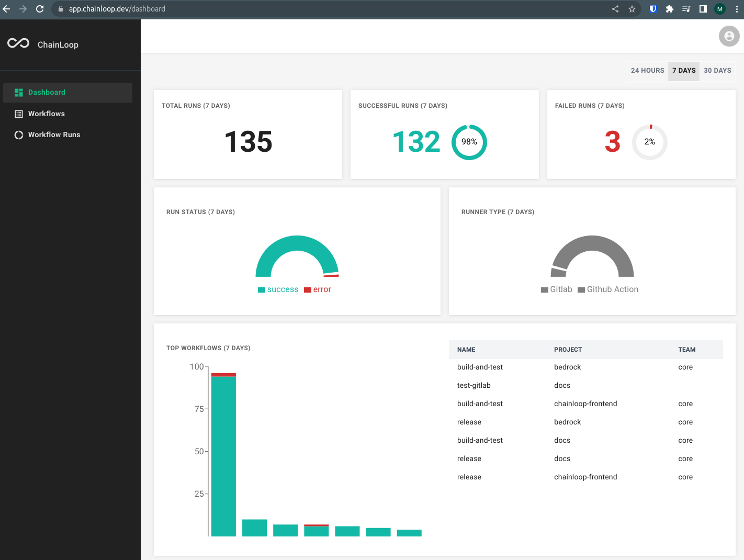This screenshot has width=744, height=560.
Task: Click the Workflows list icon in sidebar
Action: tap(19, 114)
